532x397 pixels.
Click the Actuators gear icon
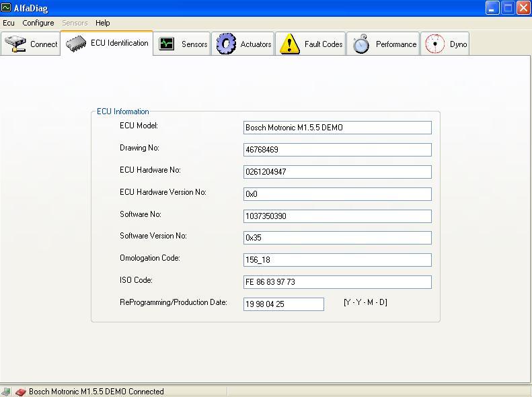(x=226, y=44)
